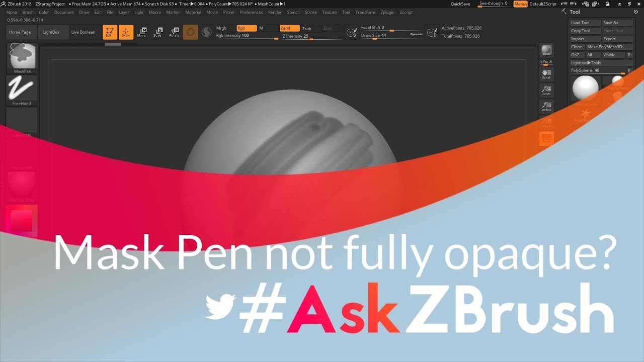Open the Alpha menu
The image size is (644, 362).
[x=12, y=12]
